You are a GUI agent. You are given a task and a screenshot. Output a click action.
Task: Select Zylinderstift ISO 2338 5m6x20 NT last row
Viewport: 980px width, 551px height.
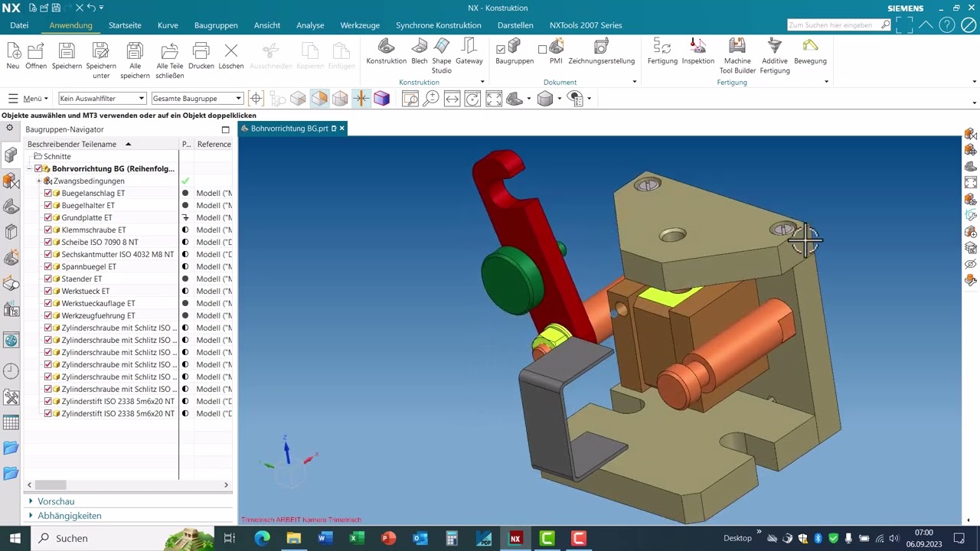click(x=118, y=414)
